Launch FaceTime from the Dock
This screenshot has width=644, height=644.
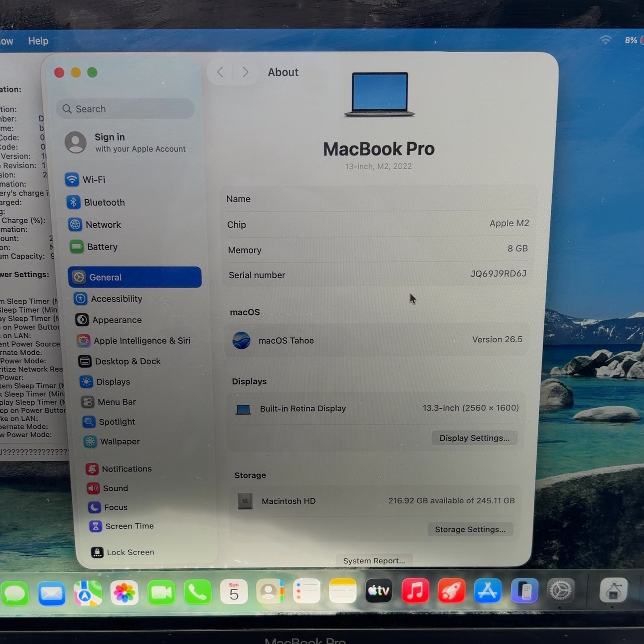[161, 592]
